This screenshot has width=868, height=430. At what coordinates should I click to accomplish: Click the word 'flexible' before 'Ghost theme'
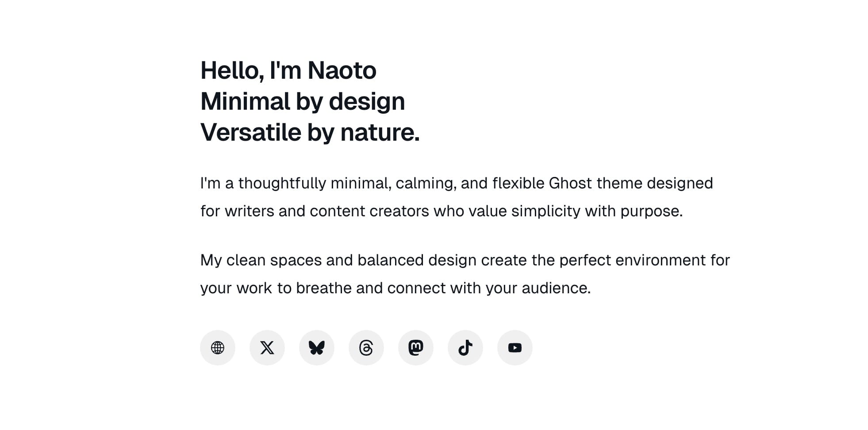[x=518, y=183]
